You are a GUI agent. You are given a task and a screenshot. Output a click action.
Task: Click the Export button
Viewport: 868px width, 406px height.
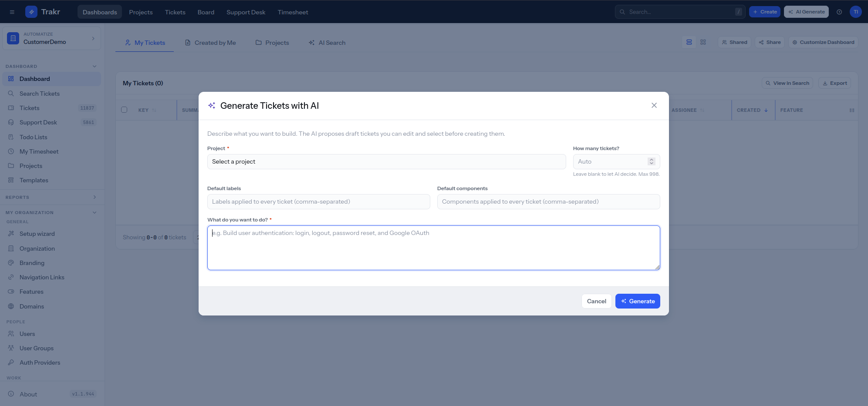pos(834,83)
